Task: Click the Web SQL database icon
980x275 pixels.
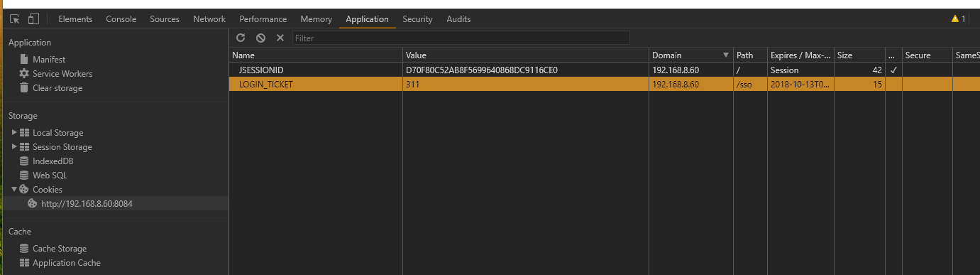Action: 24,176
